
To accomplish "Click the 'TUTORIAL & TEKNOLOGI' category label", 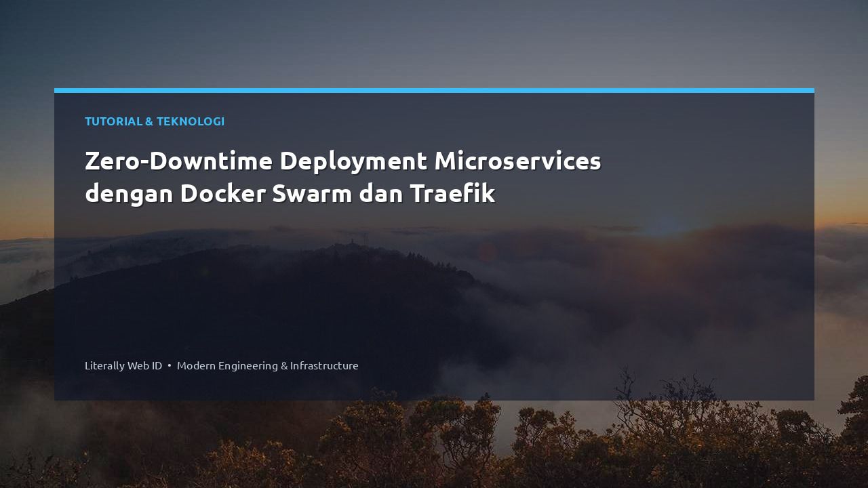I will tap(155, 121).
